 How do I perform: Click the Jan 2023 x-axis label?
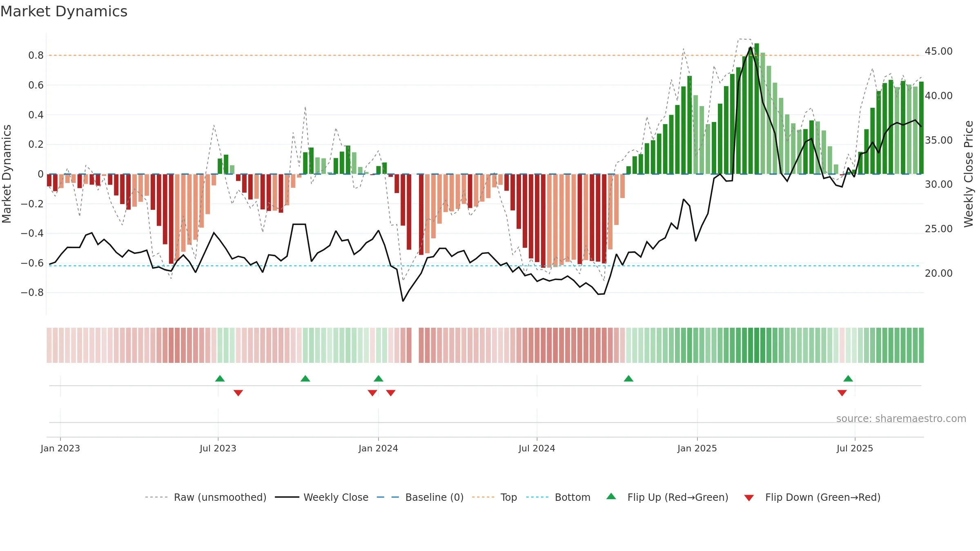pos(60,448)
